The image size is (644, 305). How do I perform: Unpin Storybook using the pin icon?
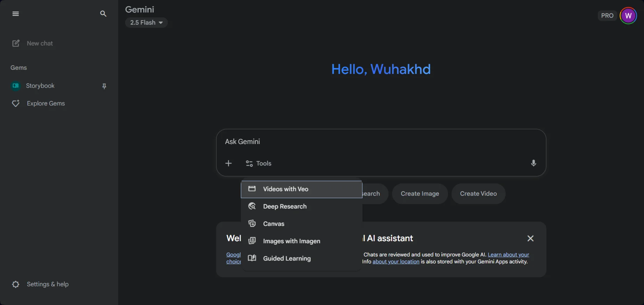click(104, 86)
